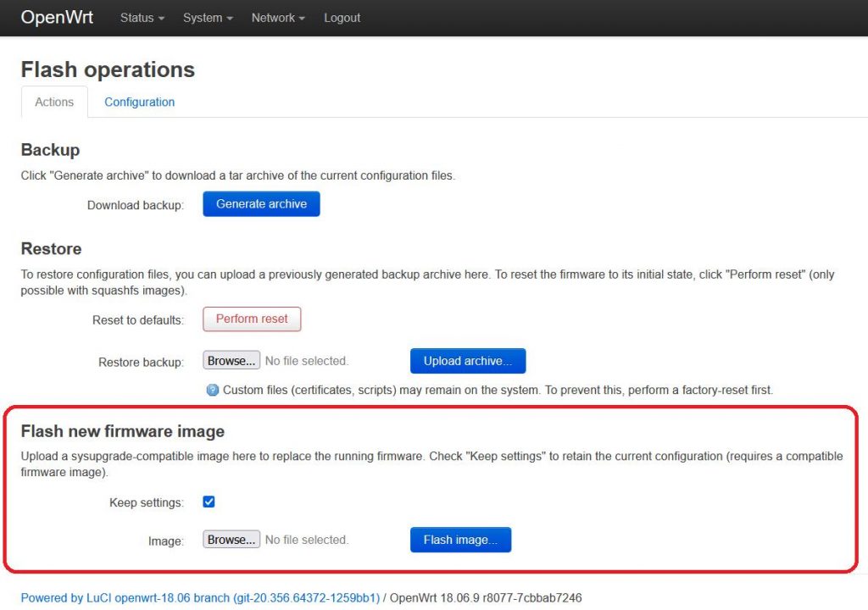Open the Network dropdown menu
The width and height of the screenshot is (868, 610).
point(278,18)
